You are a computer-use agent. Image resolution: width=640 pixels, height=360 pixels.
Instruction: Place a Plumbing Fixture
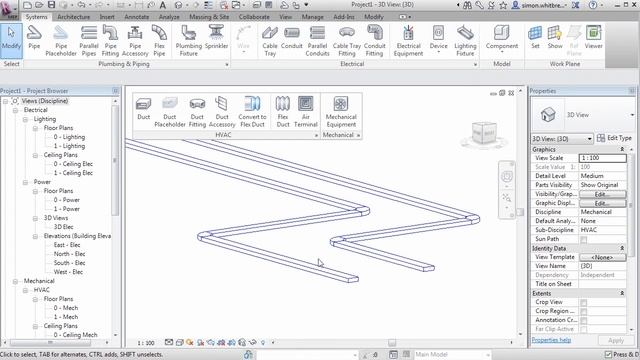click(x=189, y=41)
